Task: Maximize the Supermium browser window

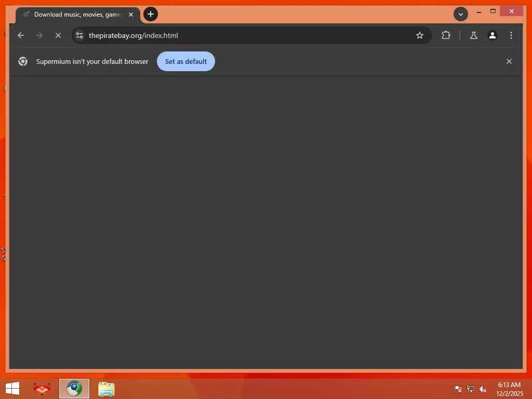Action: click(493, 11)
